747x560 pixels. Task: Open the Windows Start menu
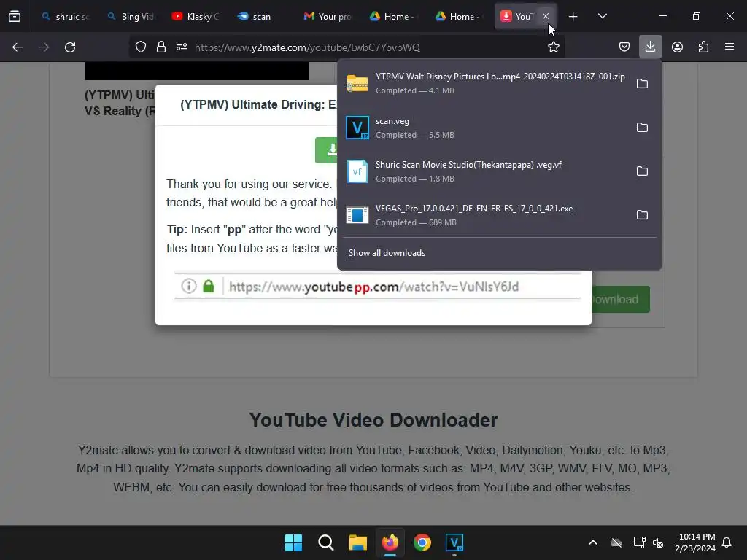(x=293, y=542)
